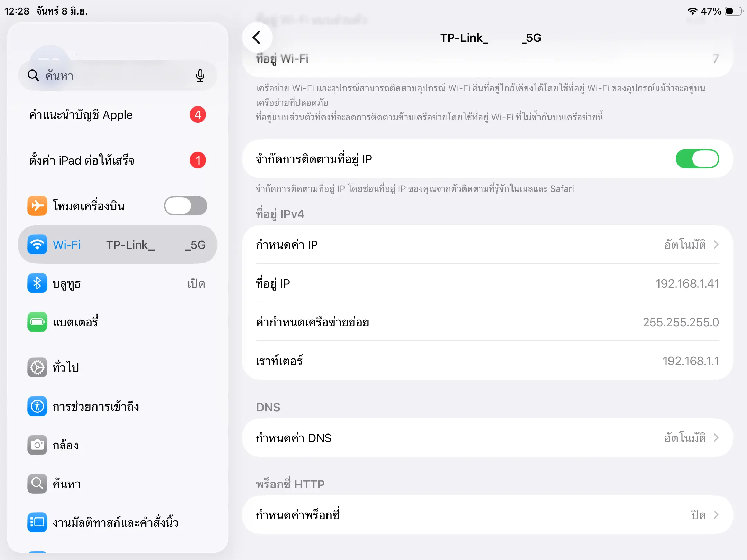
Task: Open the บลูทูธ settings row
Action: click(118, 283)
